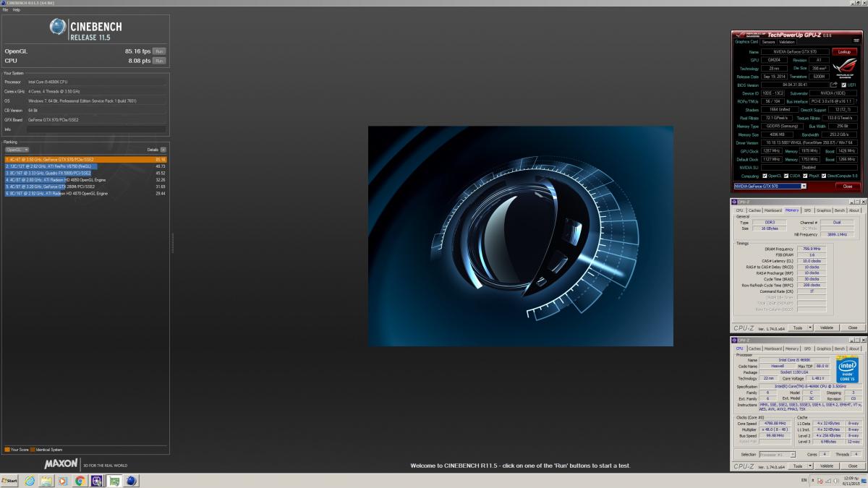
Task: Toggle the DirectCompute 5.0 checkbox
Action: coord(824,176)
